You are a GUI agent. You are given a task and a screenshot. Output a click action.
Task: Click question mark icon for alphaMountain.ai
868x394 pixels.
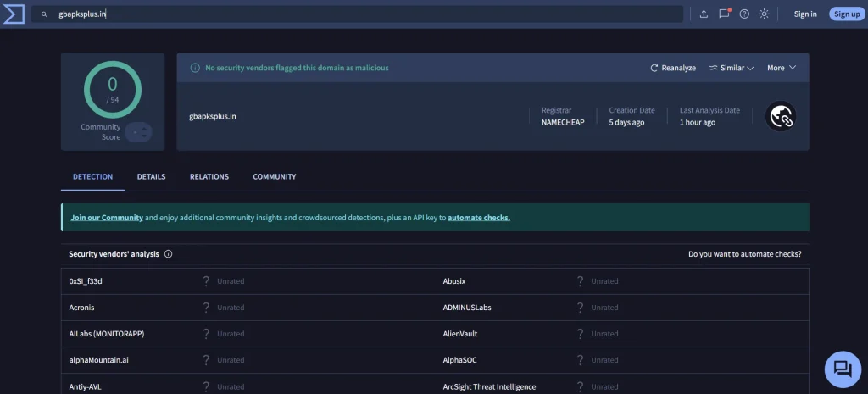[206, 360]
